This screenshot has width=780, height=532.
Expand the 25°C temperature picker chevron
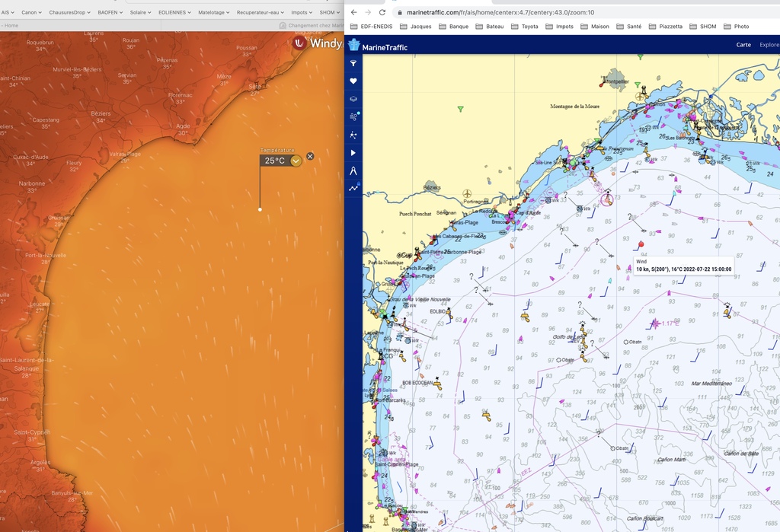(296, 161)
